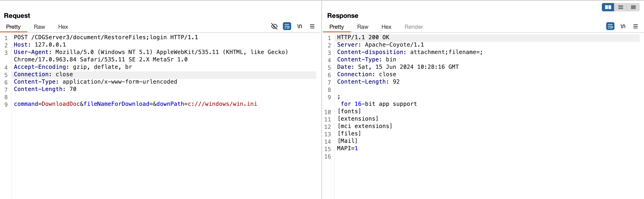644x199 pixels.
Task: Click the Date header in response
Action: pos(398,67)
